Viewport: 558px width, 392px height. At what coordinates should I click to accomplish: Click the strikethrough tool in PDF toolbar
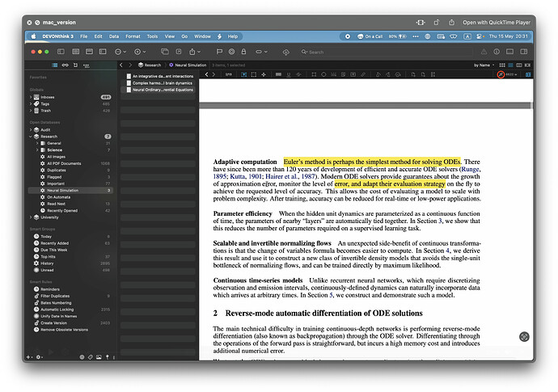(x=298, y=74)
